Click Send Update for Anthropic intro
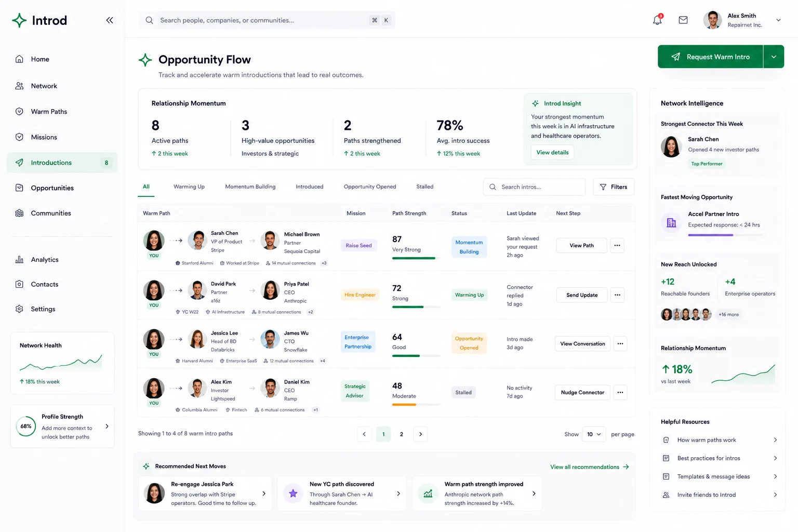798x532 pixels. click(582, 295)
